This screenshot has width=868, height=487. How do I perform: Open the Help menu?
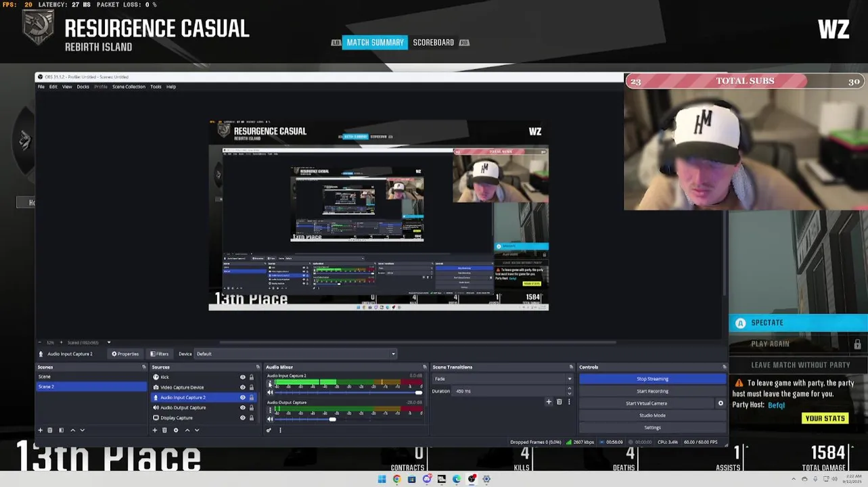(x=171, y=87)
